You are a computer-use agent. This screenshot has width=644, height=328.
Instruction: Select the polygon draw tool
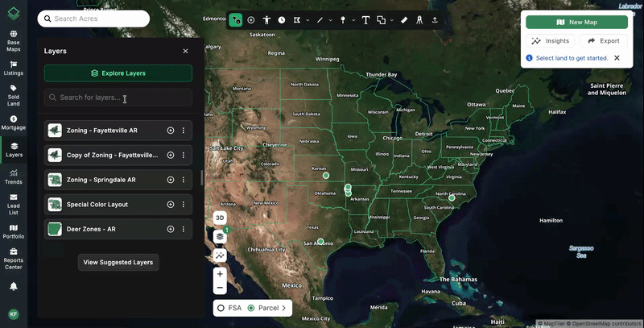click(x=296, y=19)
